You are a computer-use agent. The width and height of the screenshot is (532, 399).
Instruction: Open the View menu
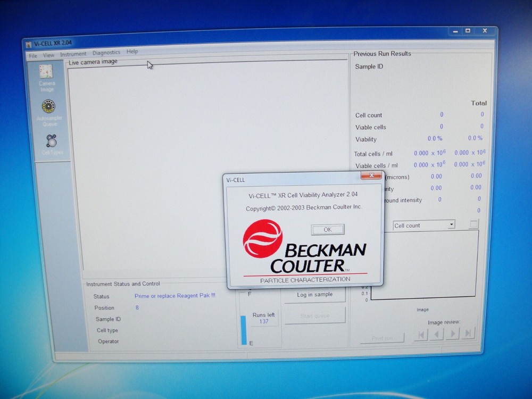(49, 54)
